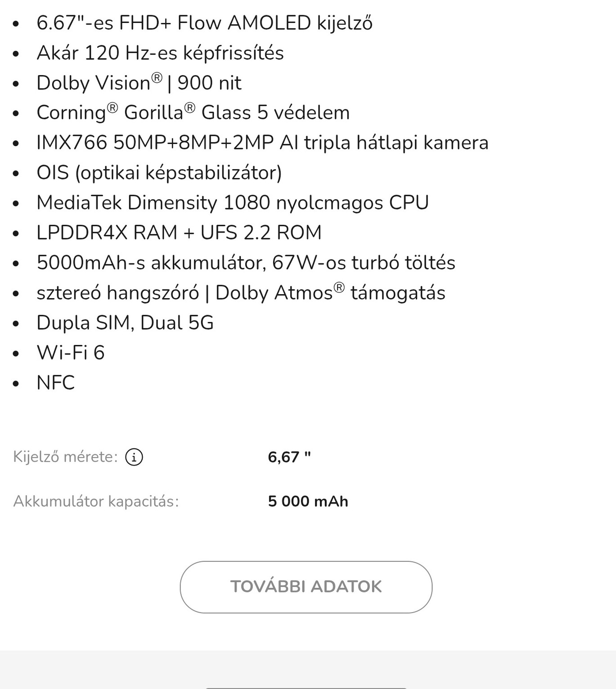Click the 120 Hz-es képfrissítés line

point(160,53)
